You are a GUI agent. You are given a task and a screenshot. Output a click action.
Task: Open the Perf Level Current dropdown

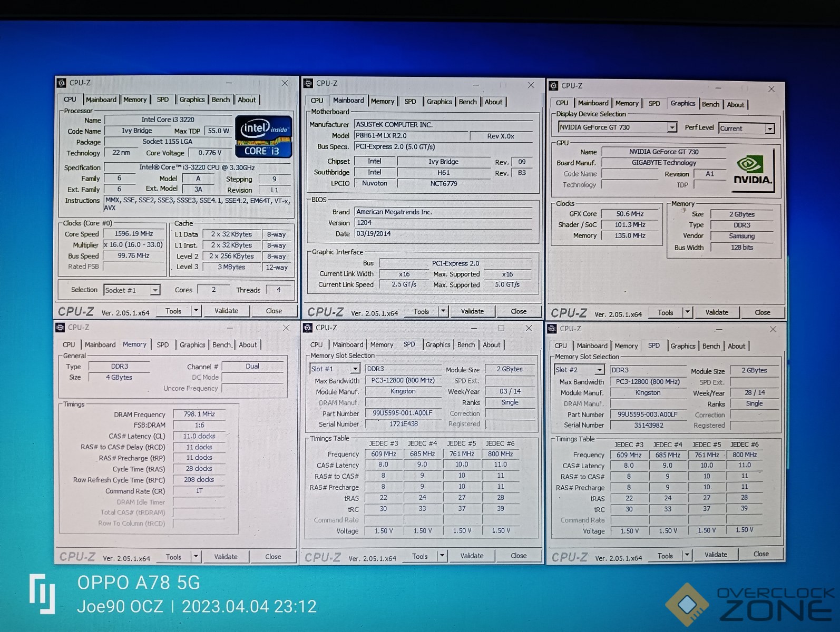click(x=770, y=129)
